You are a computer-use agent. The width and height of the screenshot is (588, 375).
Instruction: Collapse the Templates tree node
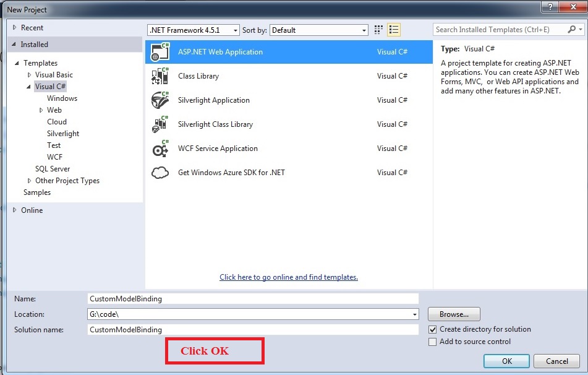[x=17, y=63]
